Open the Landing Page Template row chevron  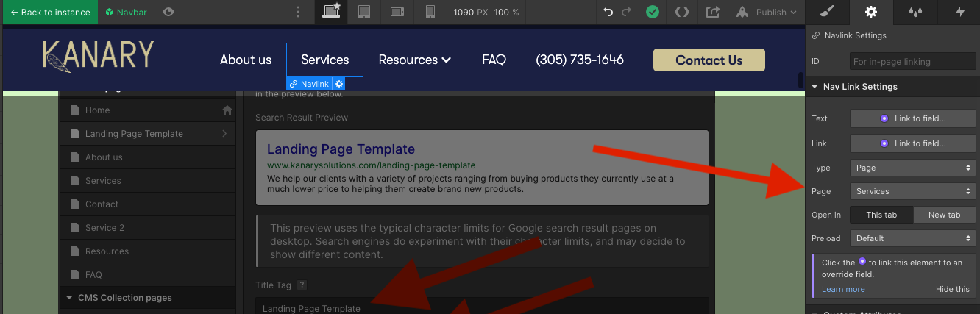click(224, 134)
